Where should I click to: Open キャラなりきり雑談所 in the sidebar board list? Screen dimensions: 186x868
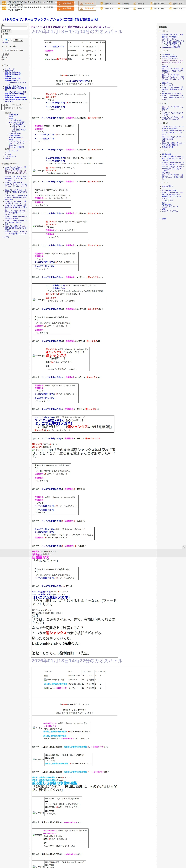(17, 122)
